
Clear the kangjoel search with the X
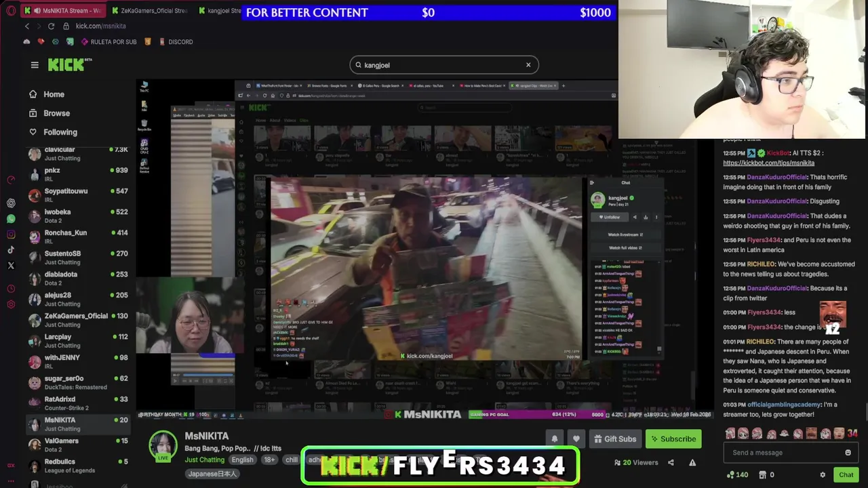[528, 65]
